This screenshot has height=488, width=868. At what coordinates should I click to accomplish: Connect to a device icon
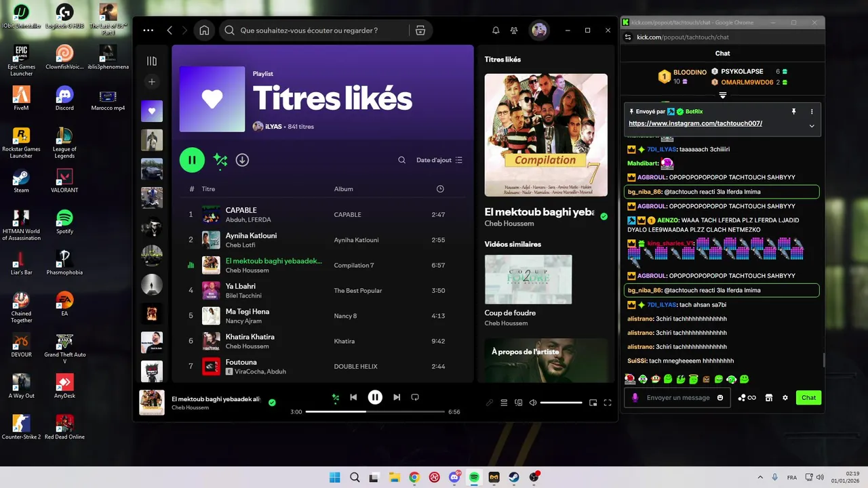pyautogui.click(x=519, y=403)
